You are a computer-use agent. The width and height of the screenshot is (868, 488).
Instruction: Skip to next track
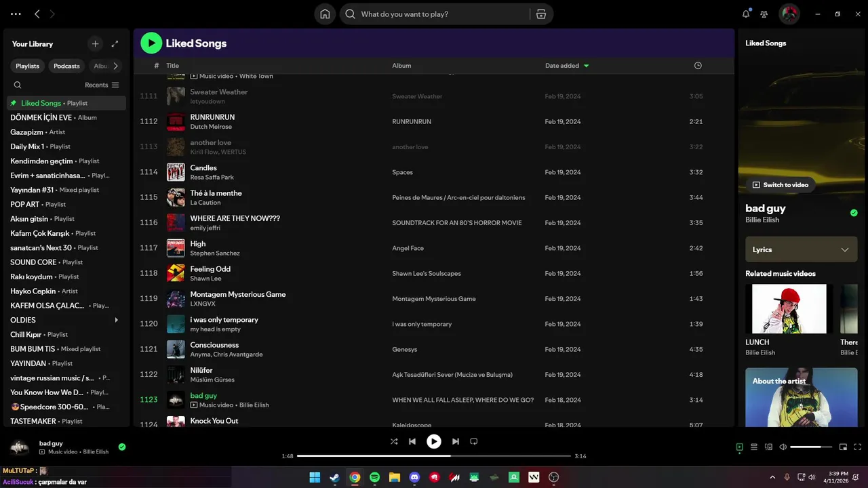(x=456, y=441)
